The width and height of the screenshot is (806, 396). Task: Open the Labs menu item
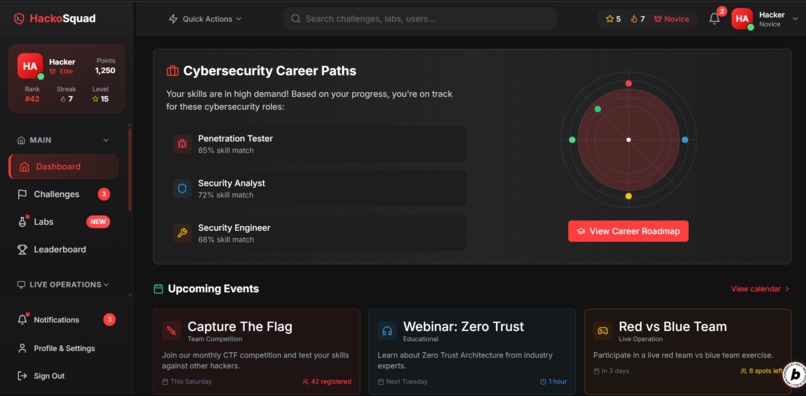64,222
